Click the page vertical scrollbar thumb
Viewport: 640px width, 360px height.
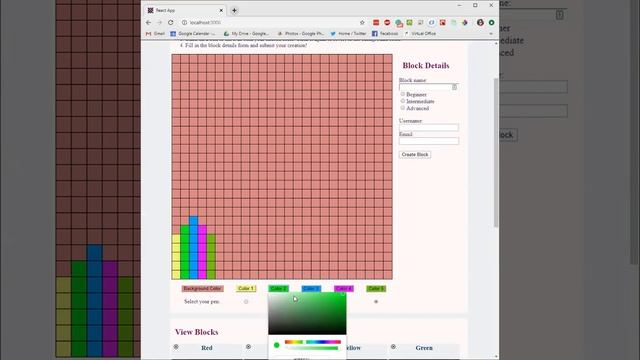496,152
